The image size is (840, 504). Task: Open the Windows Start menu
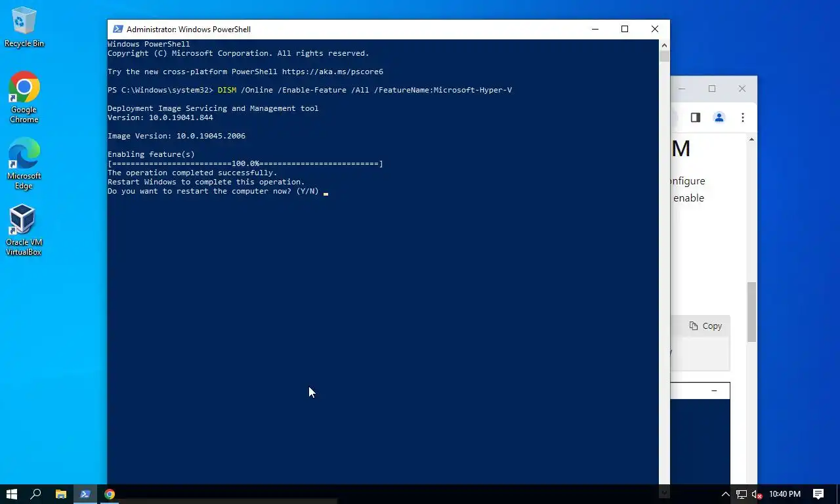[x=11, y=494]
